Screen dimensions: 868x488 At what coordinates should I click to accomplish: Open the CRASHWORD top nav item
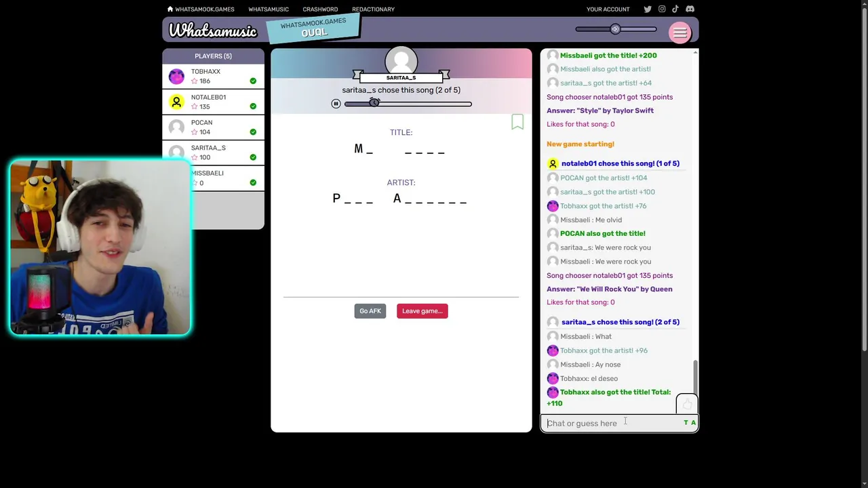point(320,9)
